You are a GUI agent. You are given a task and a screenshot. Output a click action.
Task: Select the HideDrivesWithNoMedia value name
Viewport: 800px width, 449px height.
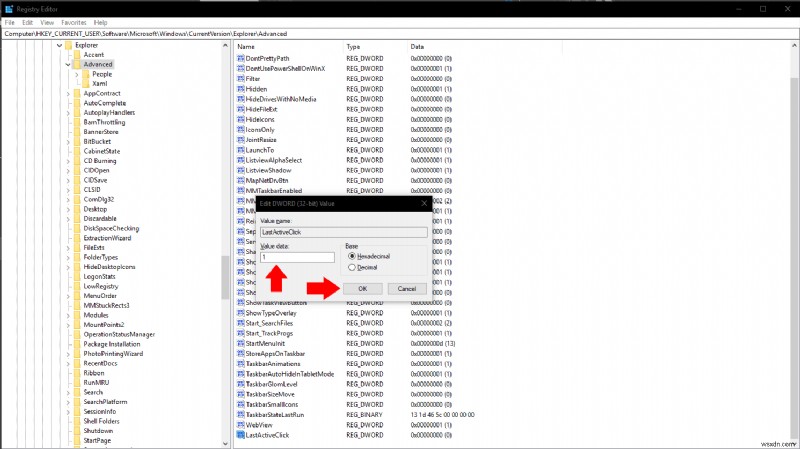pyautogui.click(x=281, y=99)
